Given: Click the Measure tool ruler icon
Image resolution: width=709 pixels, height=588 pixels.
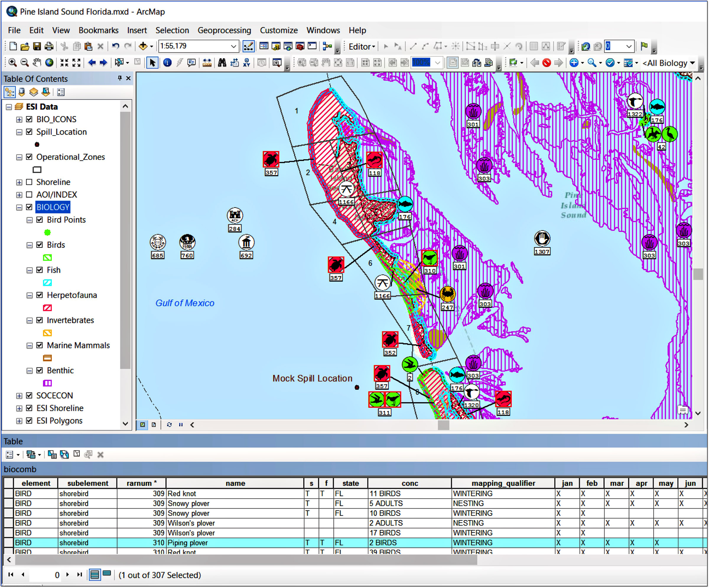Looking at the screenshot, I should 207,63.
